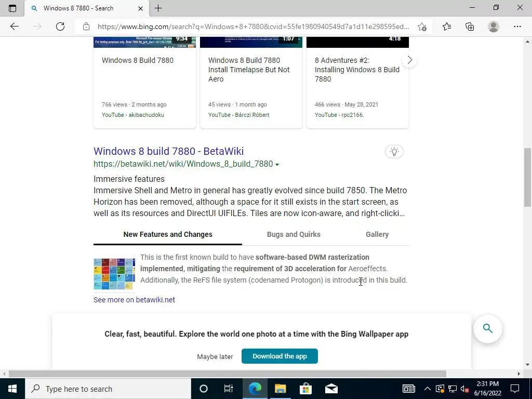Click the taskbar search box
Viewport: 532px width, 399px height.
[108, 389]
